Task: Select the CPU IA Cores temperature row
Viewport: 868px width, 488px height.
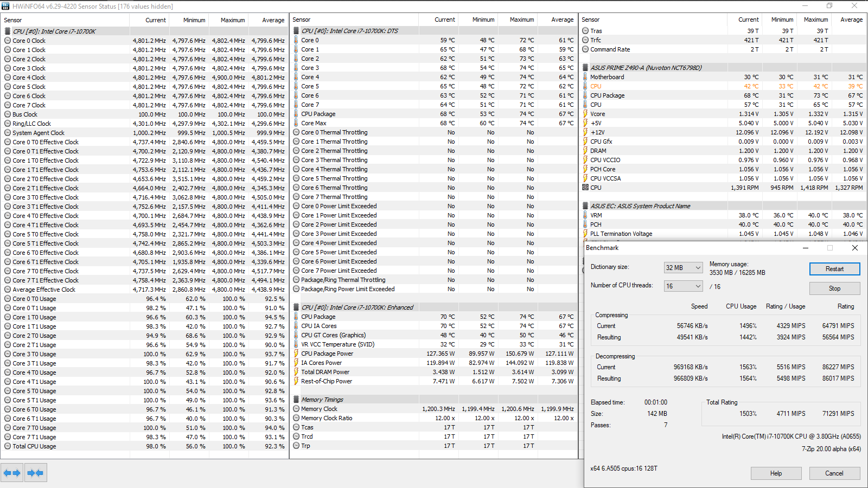Action: [433, 326]
